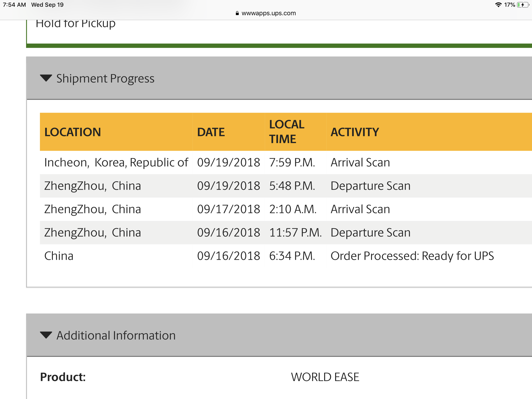The width and height of the screenshot is (532, 399).
Task: Tap the Order Processed: Ready for UPS entry
Action: [x=412, y=256]
